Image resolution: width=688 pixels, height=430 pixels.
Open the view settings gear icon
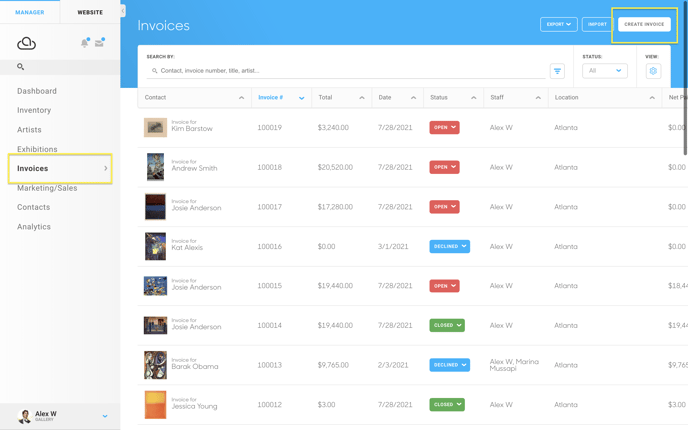pyautogui.click(x=653, y=71)
